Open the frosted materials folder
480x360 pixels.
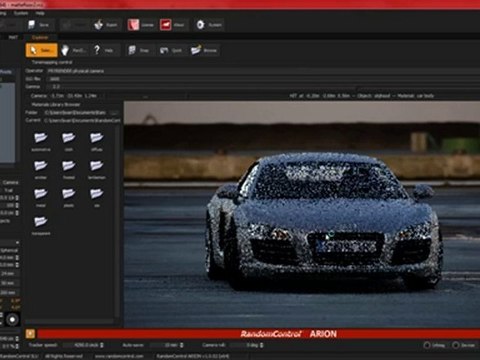69,169
